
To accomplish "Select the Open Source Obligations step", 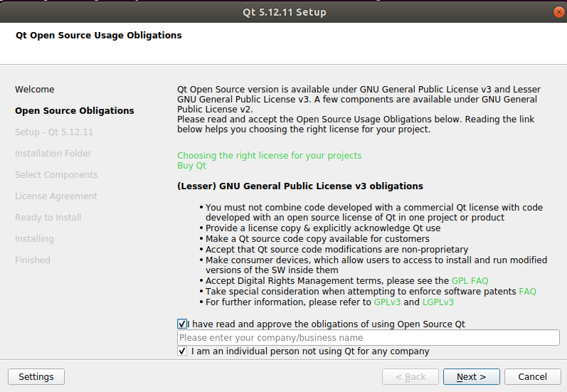I will [x=75, y=111].
